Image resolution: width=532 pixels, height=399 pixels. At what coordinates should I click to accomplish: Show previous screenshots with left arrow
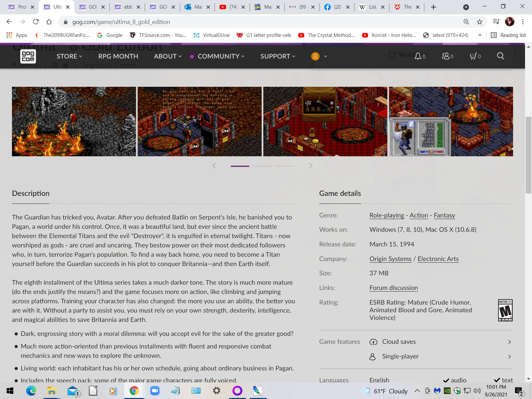point(214,166)
